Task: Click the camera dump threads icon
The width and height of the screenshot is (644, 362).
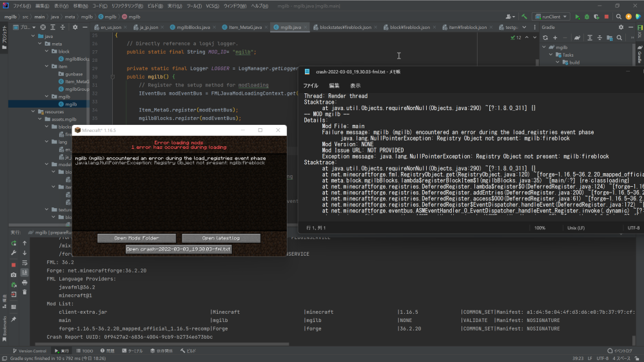Action: point(14,274)
